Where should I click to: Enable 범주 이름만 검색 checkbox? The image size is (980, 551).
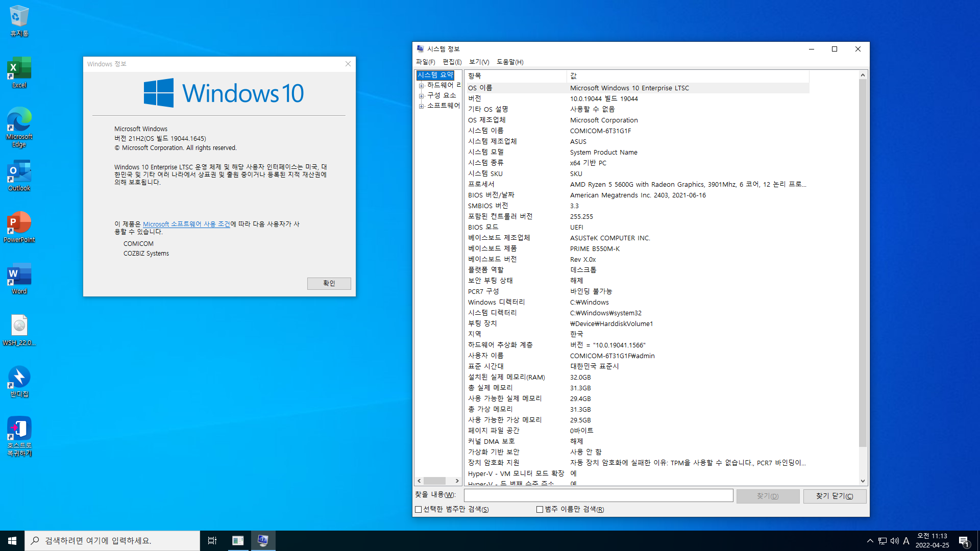540,509
